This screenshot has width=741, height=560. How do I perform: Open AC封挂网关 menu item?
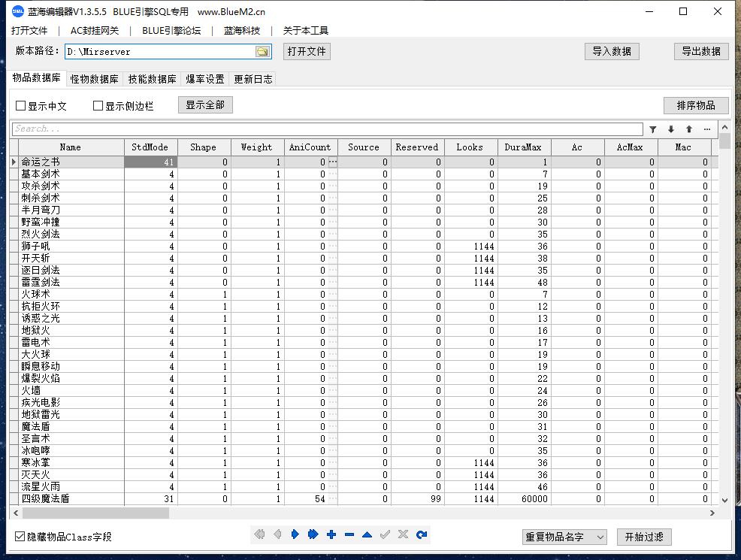[x=95, y=31]
